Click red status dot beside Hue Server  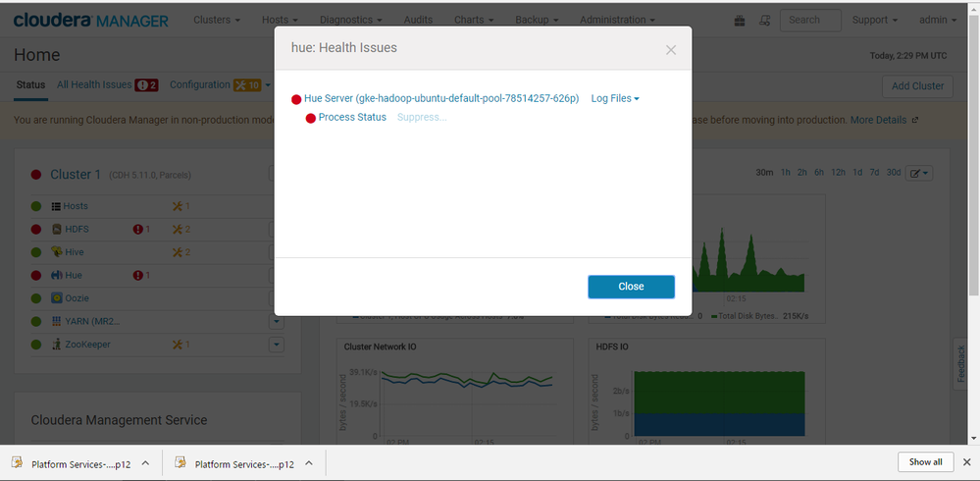(x=296, y=99)
